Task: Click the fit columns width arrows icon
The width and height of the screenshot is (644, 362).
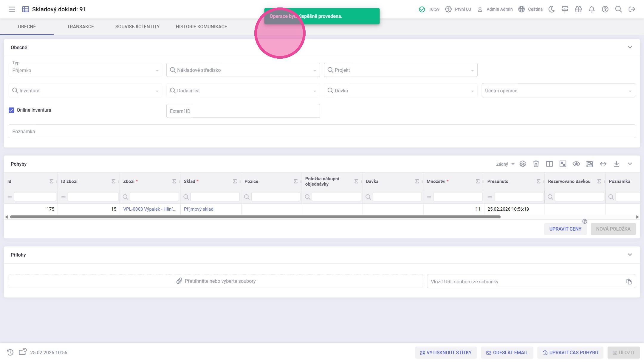Action: pyautogui.click(x=603, y=164)
